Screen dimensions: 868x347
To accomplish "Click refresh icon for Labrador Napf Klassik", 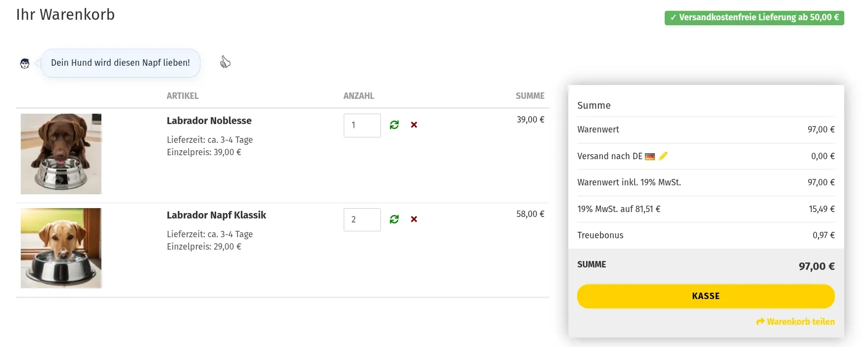I will [394, 219].
